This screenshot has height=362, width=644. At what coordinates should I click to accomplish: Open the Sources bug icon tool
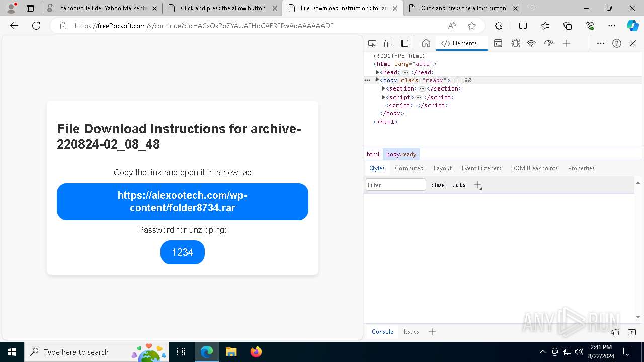(x=515, y=43)
